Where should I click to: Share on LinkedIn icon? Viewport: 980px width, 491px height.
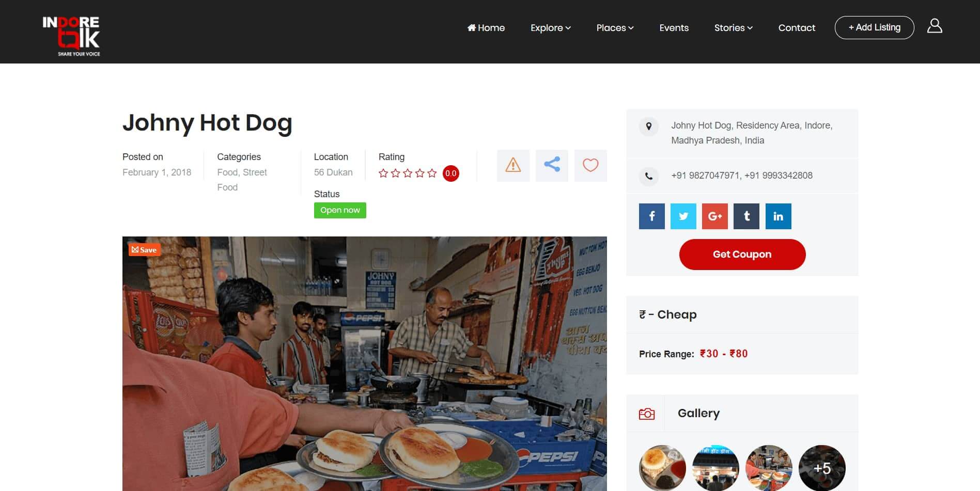tap(778, 216)
